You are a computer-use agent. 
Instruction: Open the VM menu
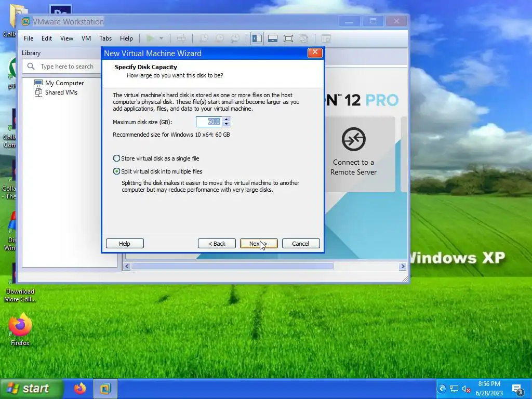click(x=86, y=38)
